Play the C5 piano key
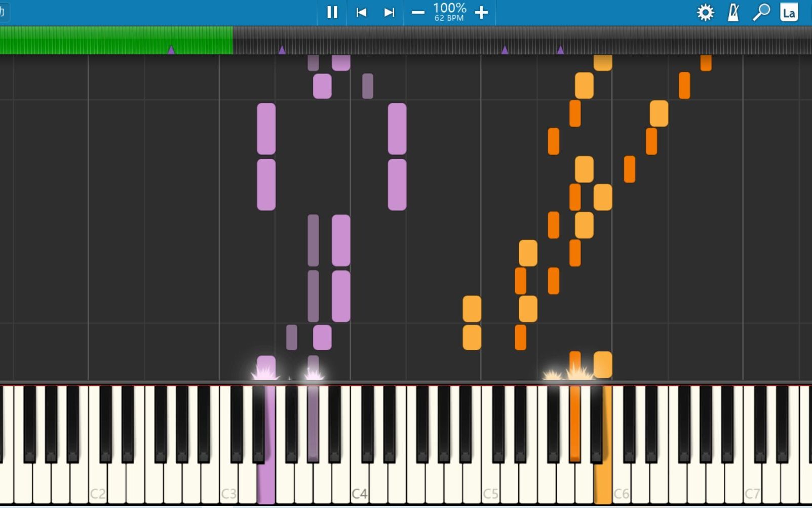Screen dimensions: 812x508 (x=490, y=482)
